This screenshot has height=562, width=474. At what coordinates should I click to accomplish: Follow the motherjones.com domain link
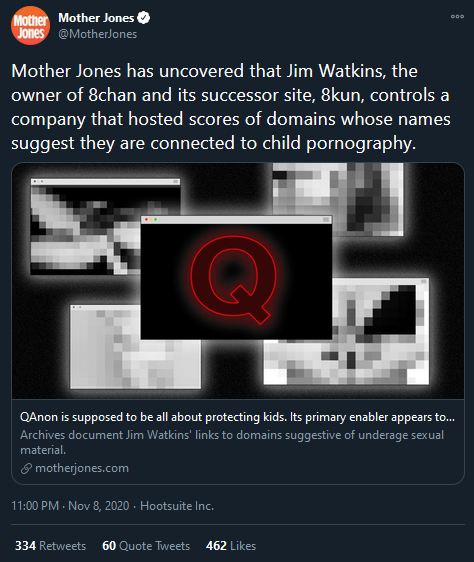(x=82, y=468)
